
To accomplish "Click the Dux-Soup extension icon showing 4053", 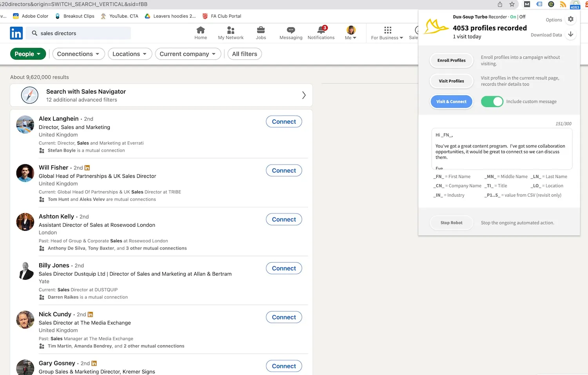I will pyautogui.click(x=575, y=5).
